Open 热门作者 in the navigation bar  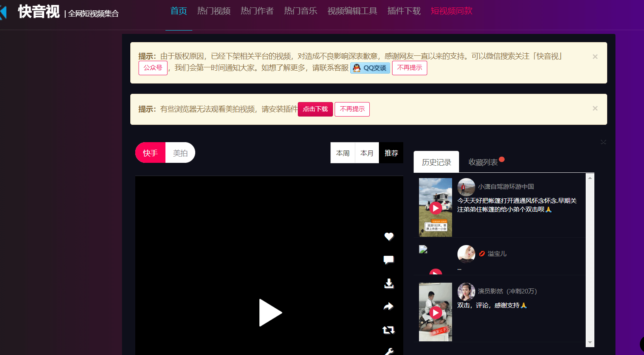pyautogui.click(x=257, y=11)
